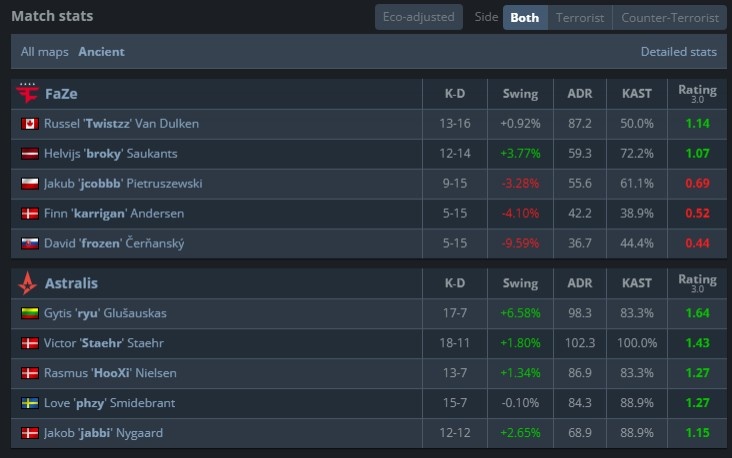Click the Astralis team logo icon
Image resolution: width=732 pixels, height=458 pixels.
[28, 283]
